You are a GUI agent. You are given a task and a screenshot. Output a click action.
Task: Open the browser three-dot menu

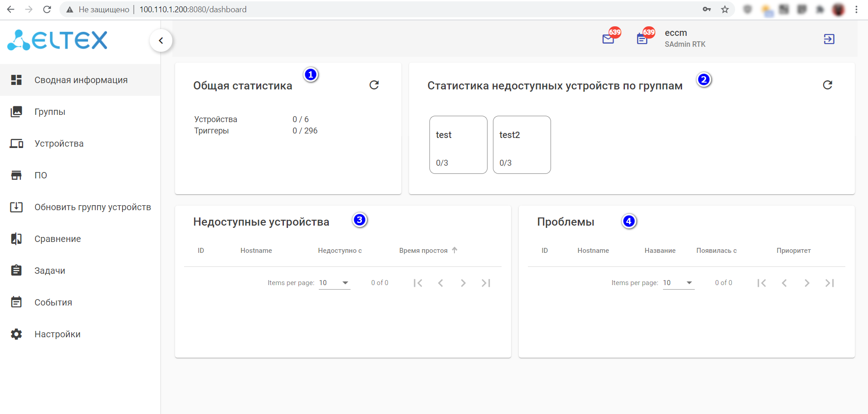[x=856, y=10]
